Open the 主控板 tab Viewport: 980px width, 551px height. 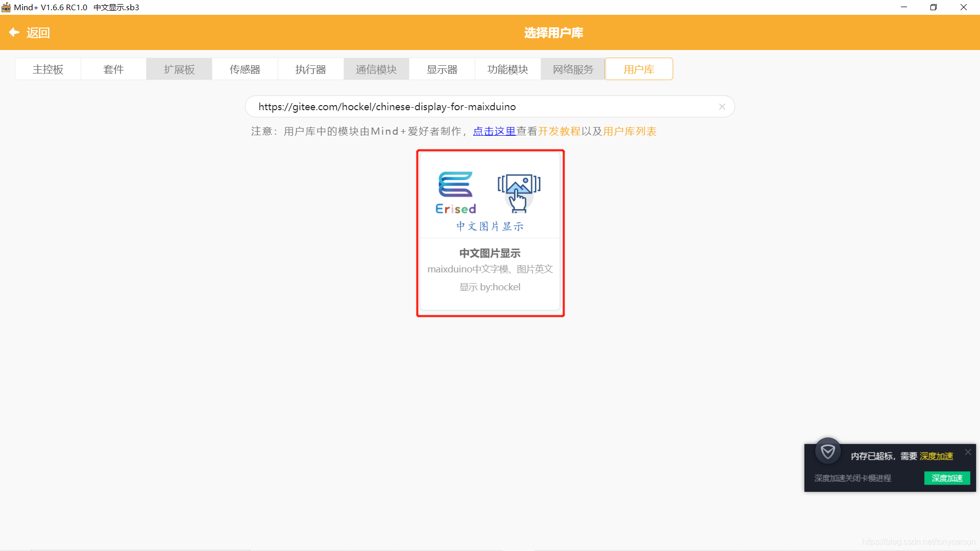click(48, 69)
